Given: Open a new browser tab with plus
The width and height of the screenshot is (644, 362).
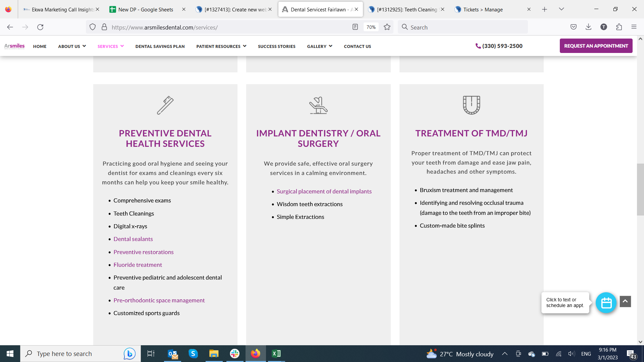Looking at the screenshot, I should click(545, 9).
